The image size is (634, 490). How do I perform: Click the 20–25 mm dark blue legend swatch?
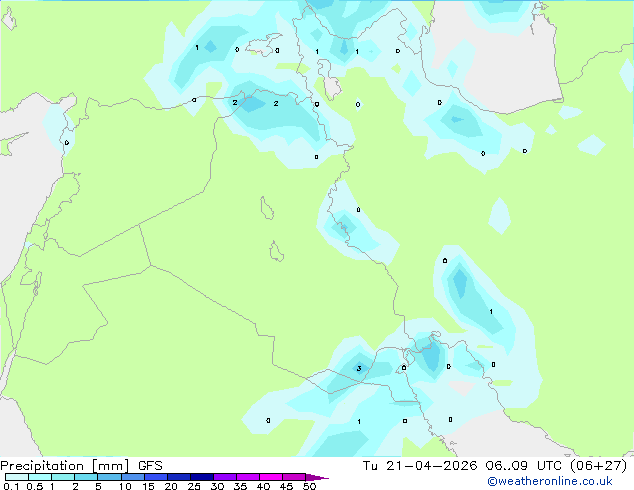coord(178,477)
